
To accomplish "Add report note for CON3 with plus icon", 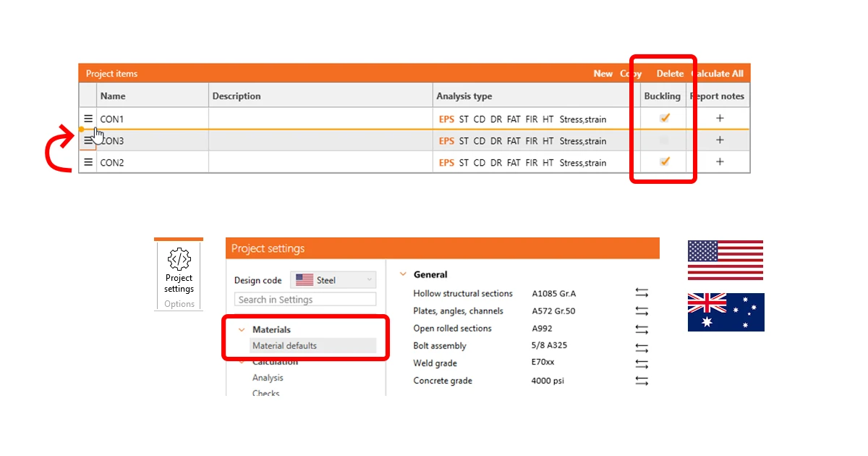I will (720, 140).
